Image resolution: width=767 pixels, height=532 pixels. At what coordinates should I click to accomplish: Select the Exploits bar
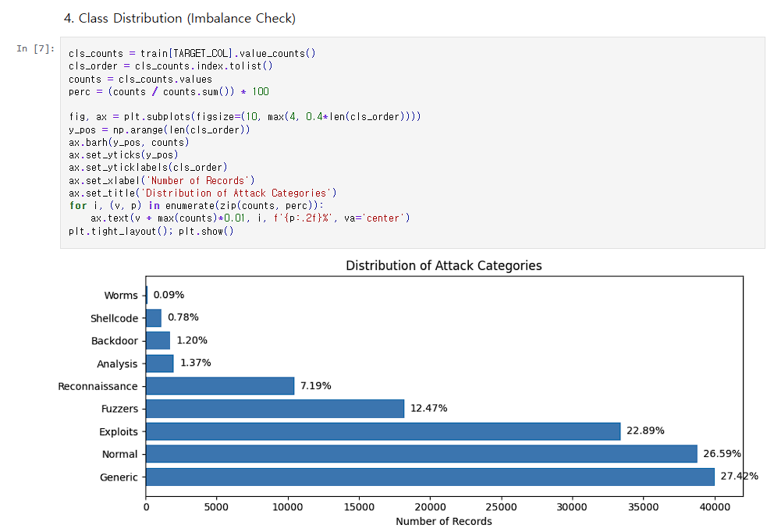tap(382, 431)
